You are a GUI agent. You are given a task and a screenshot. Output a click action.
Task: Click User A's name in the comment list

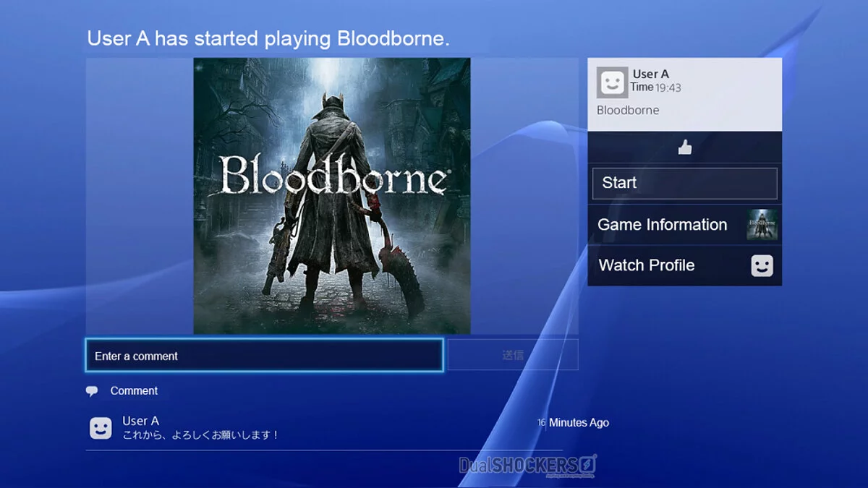pos(140,421)
